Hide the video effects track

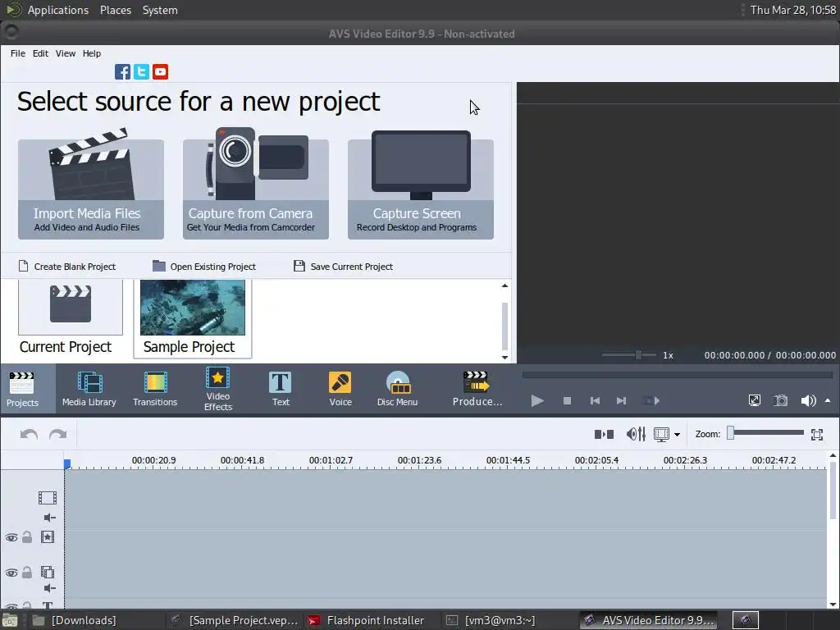[11, 537]
